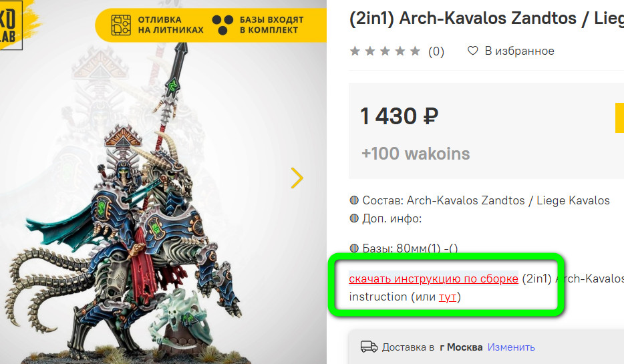Screen dimensions: 624x364
Task: Click the bullet icon beside Состав
Action: [354, 200]
